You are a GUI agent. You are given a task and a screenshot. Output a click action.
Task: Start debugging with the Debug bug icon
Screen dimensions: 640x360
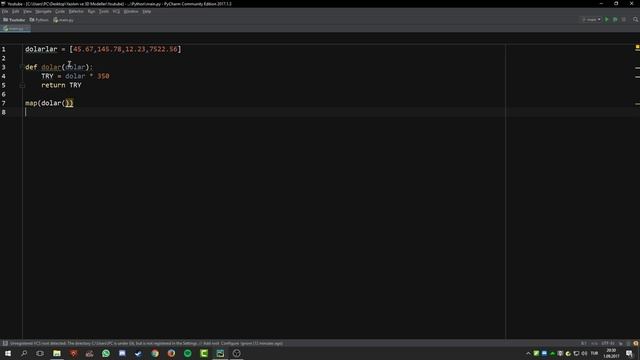(x=615, y=20)
